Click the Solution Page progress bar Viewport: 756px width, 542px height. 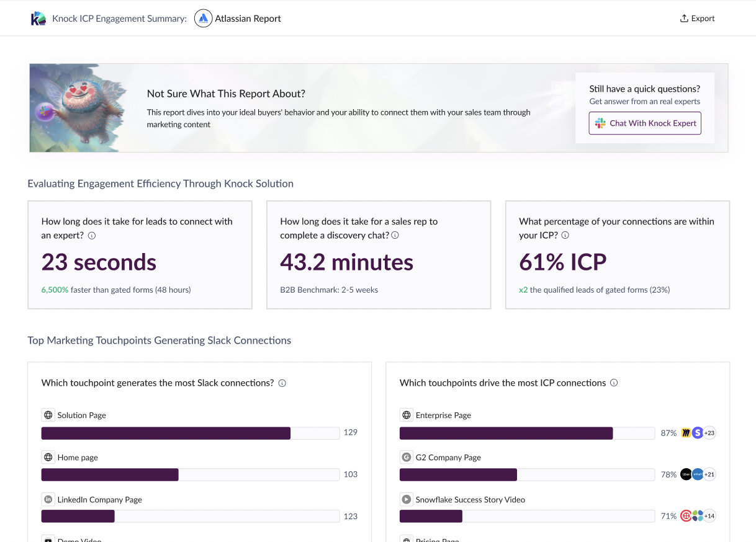pyautogui.click(x=190, y=433)
